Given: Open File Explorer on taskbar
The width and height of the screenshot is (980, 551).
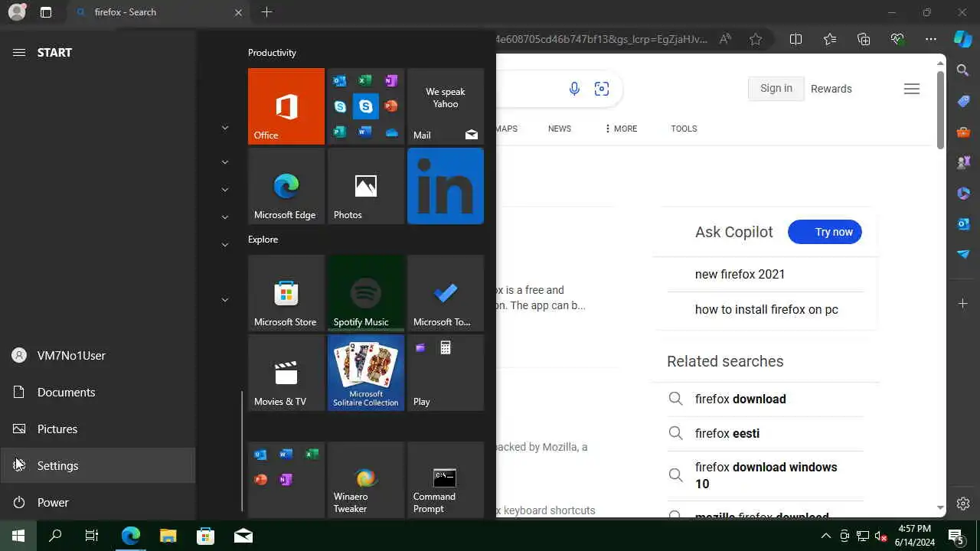Looking at the screenshot, I should pyautogui.click(x=168, y=536).
